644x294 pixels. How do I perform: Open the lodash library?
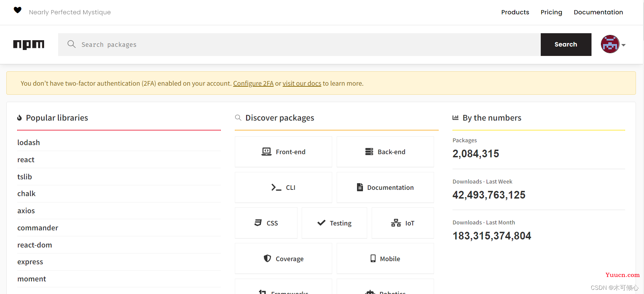point(29,143)
